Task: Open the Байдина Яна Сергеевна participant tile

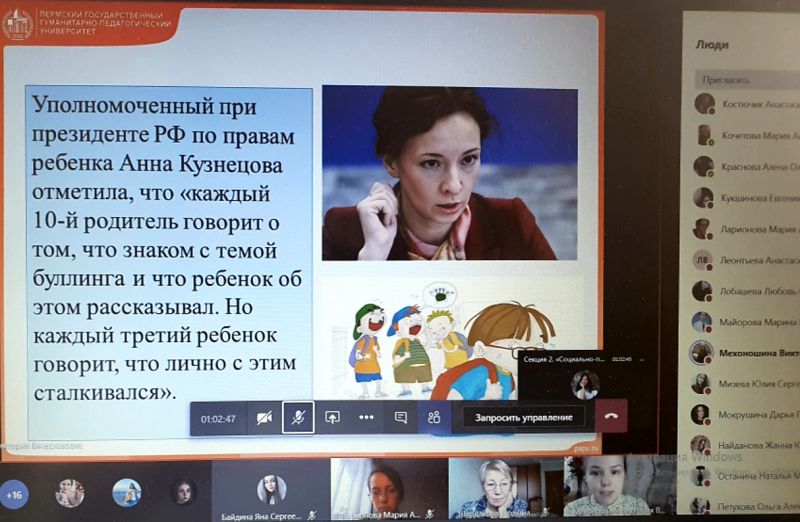Action: (271, 490)
